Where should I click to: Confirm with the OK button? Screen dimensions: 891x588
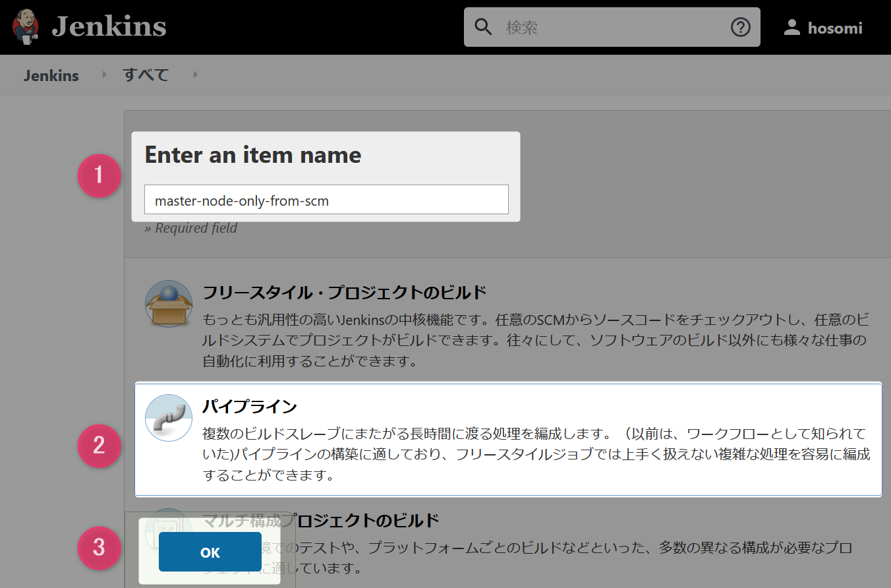coord(210,552)
